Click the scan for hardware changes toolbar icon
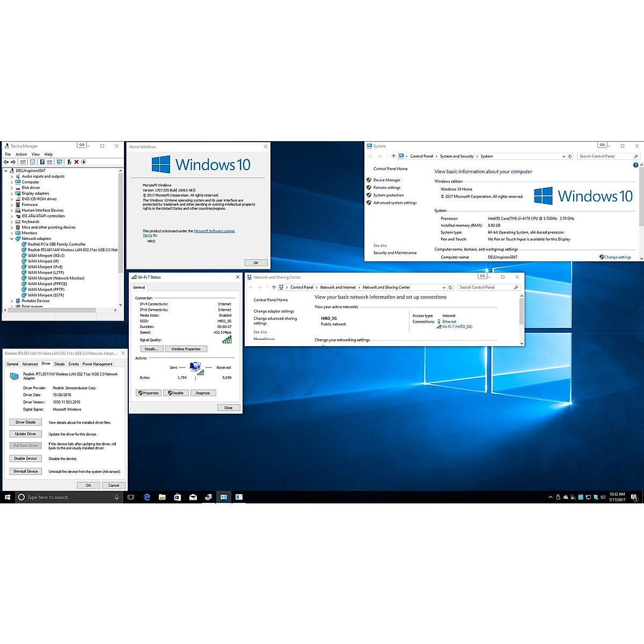This screenshot has height=644, width=644. coord(60,162)
